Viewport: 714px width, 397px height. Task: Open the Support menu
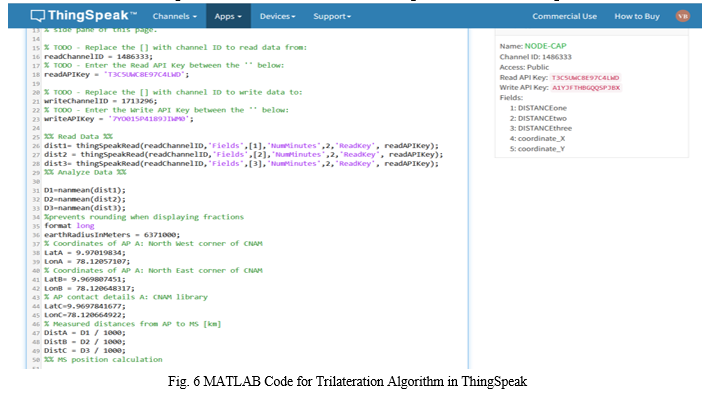point(332,16)
